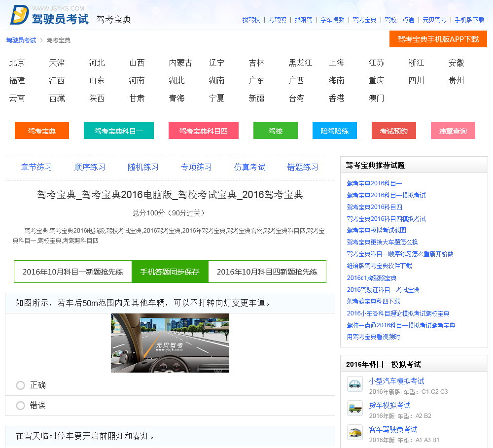Screen dimensions: 493x448
Task: Open link 驾考宝典2016科目一
Action: coord(374,183)
